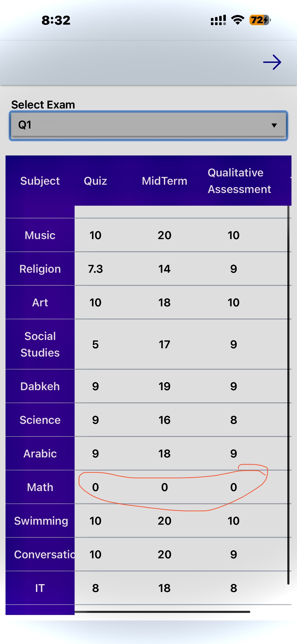Viewport: 297px width, 644px height.
Task: Click the dropdown arrow beside Q1
Action: click(x=274, y=125)
